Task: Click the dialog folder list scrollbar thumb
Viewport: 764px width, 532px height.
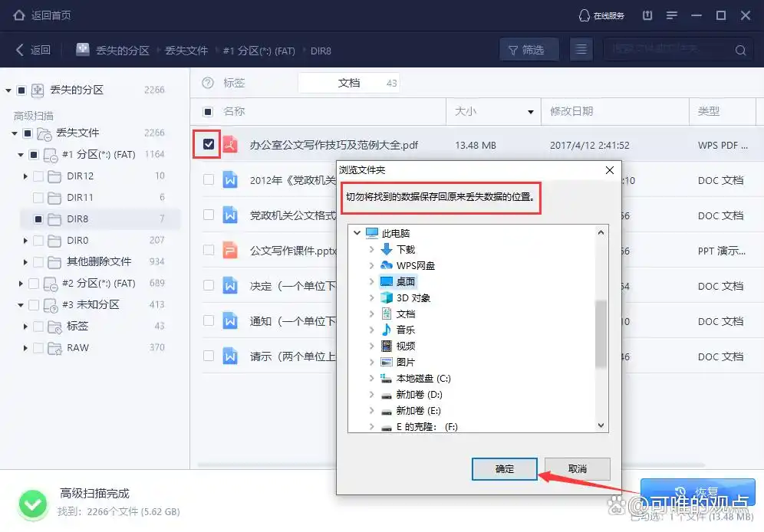Action: pos(601,333)
